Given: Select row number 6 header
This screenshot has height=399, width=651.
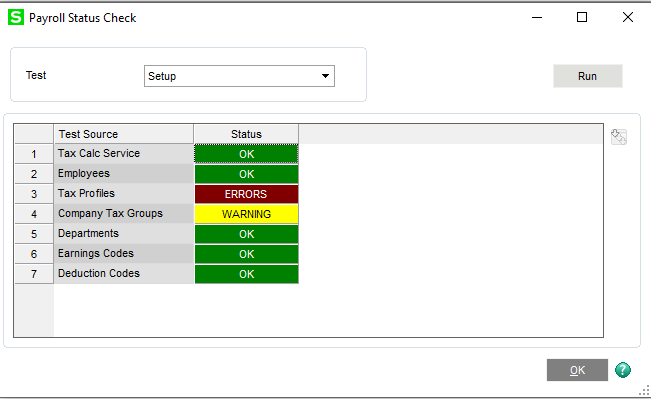Looking at the screenshot, I should click(x=34, y=254).
